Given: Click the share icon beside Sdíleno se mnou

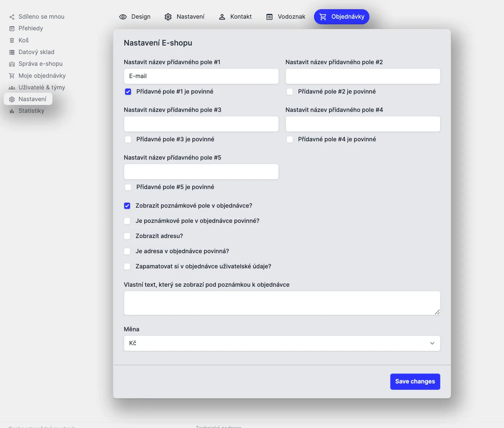Looking at the screenshot, I should [12, 17].
